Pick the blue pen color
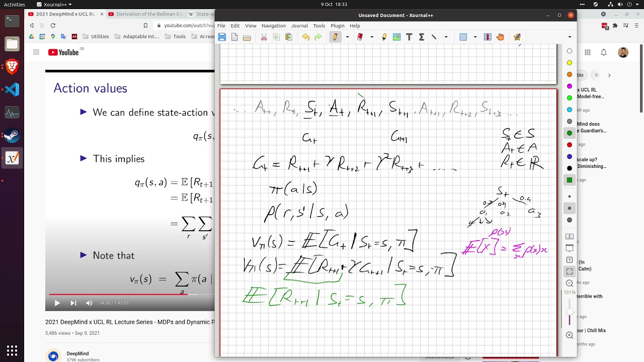The width and height of the screenshot is (644, 362). click(570, 156)
